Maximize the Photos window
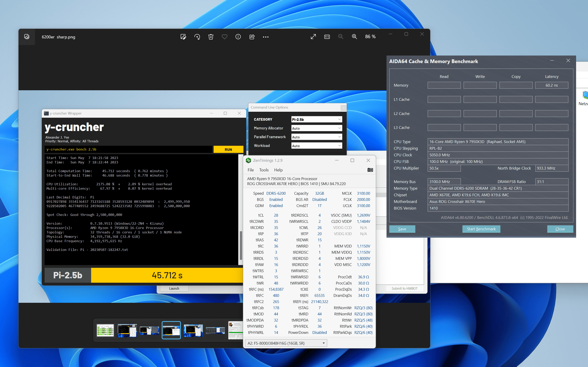Screen dimensions: 588x367 tap(406, 34)
